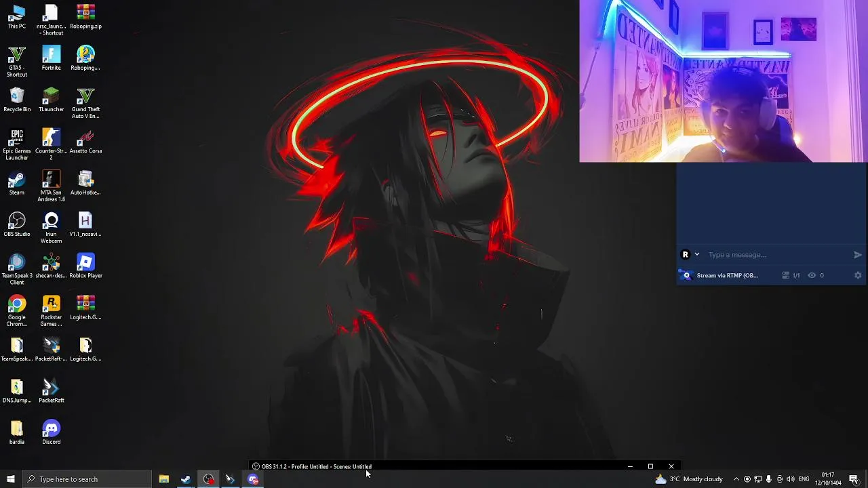The width and height of the screenshot is (868, 488).
Task: Select the PacketRaft installer icon
Action: point(51,350)
